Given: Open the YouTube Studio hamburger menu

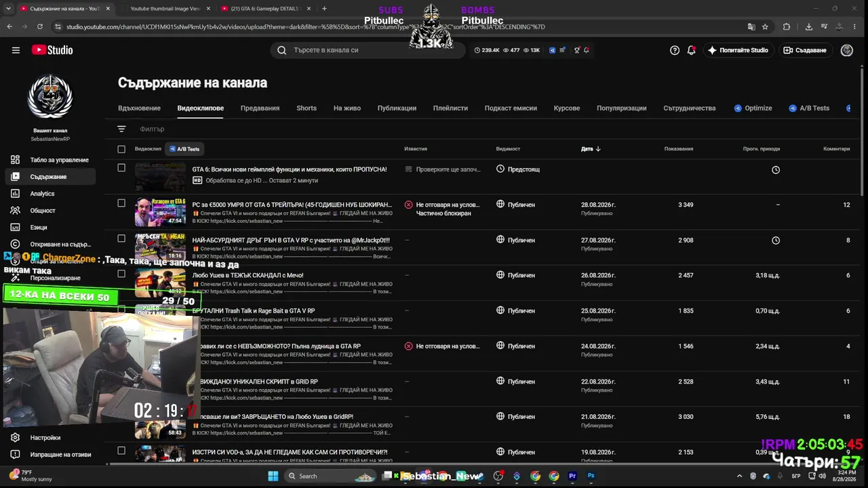Looking at the screenshot, I should tap(16, 50).
